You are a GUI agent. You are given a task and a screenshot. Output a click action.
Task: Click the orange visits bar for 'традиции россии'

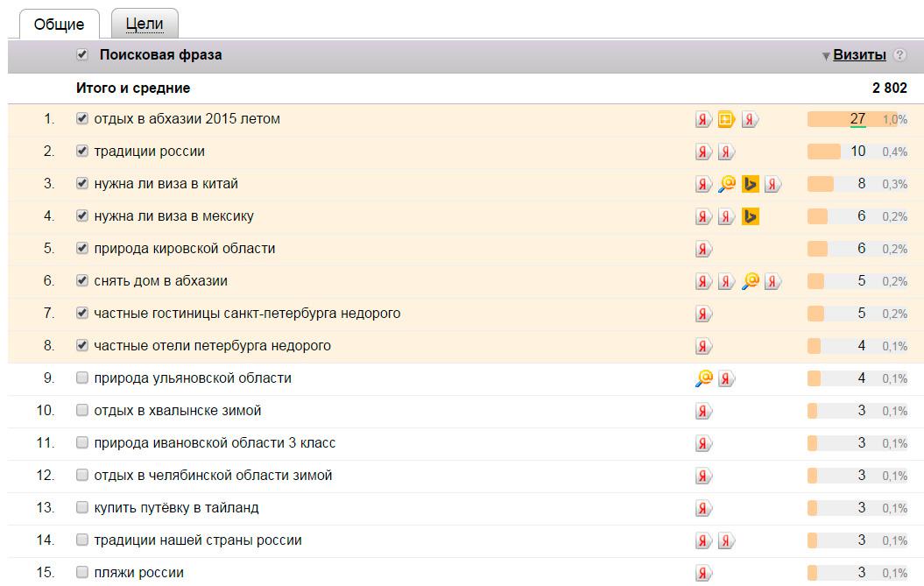point(823,152)
